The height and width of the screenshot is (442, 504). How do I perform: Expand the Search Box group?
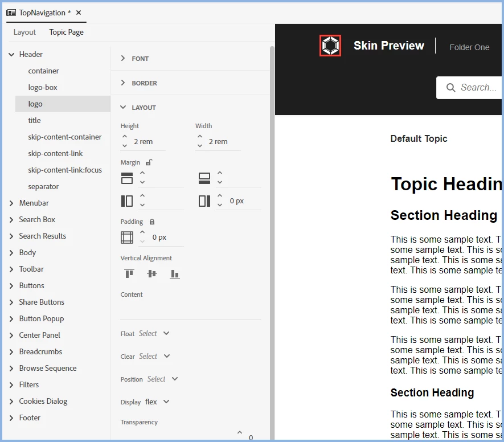click(x=11, y=219)
